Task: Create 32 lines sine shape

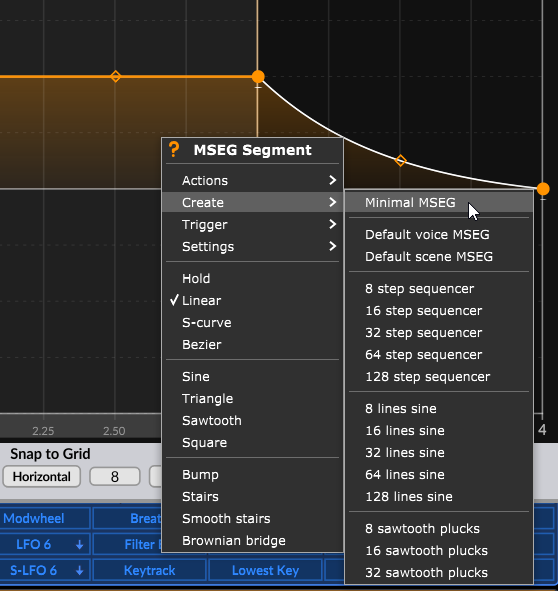Action: tap(439, 453)
